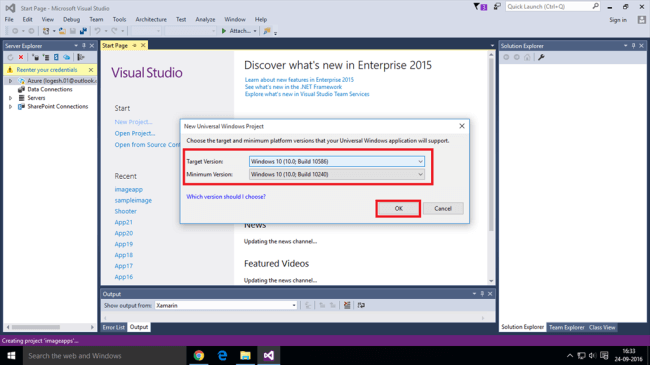Viewport: 650px width, 365px height.
Task: Close the New Universal Windows Project dialog
Action: coord(462,126)
